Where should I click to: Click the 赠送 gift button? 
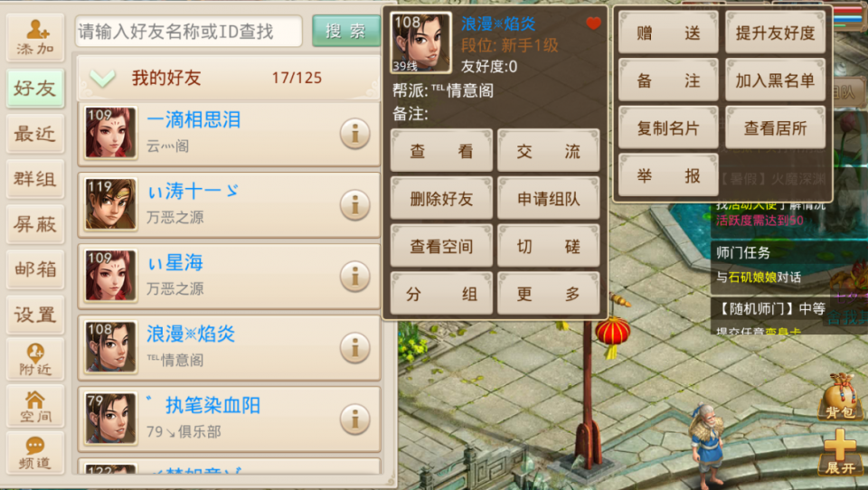668,33
